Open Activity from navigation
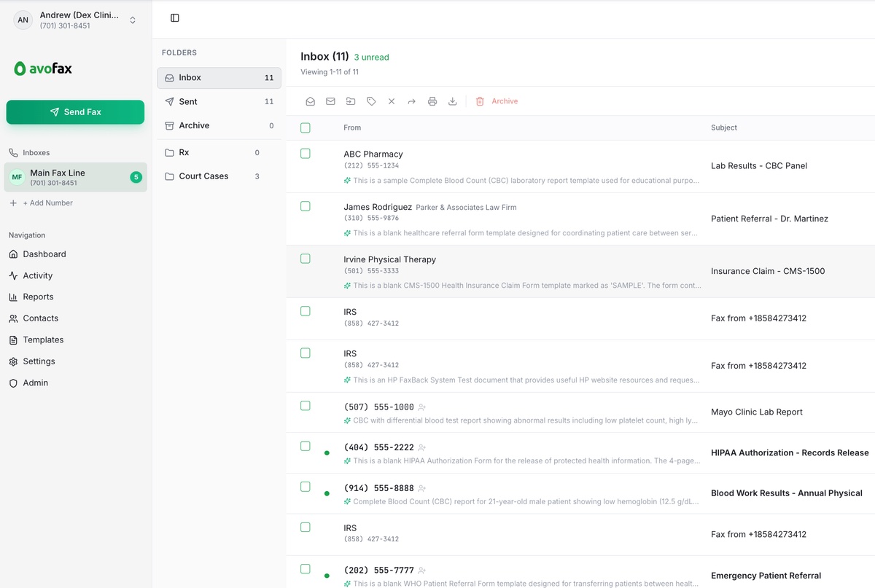The height and width of the screenshot is (588, 875). (x=38, y=275)
